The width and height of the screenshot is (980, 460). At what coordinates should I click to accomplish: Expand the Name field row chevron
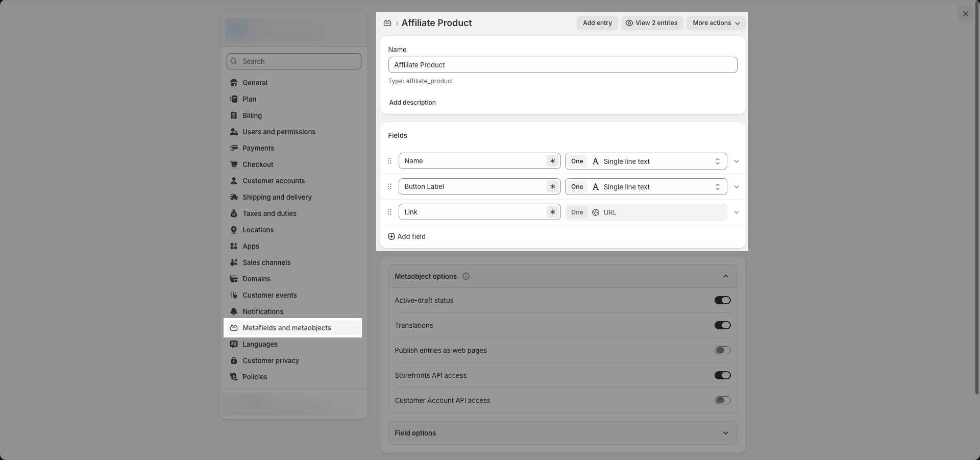736,161
